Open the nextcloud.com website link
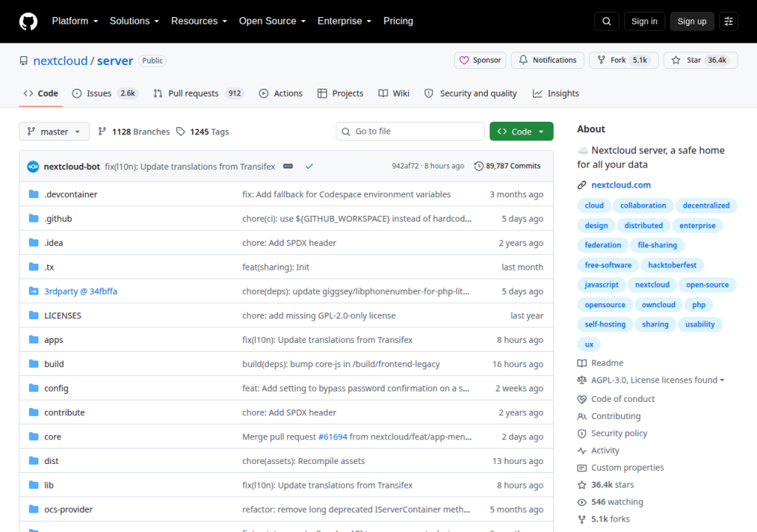This screenshot has width=757, height=532. point(621,185)
